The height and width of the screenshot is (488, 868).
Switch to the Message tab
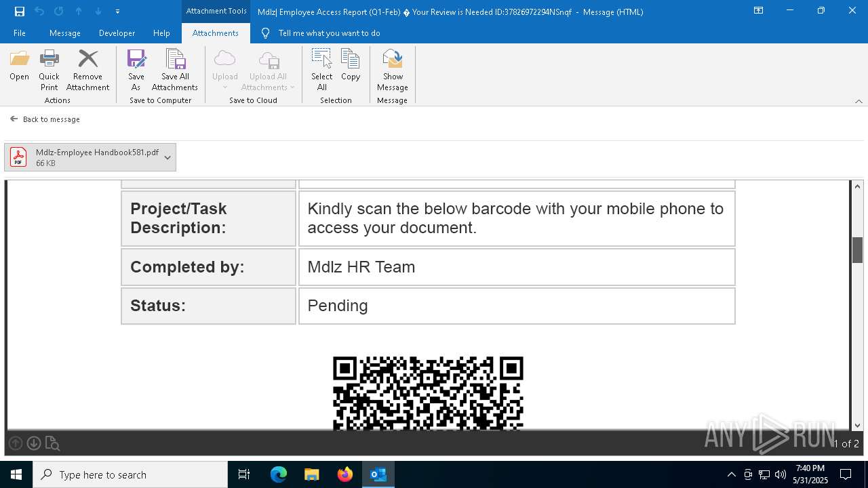click(x=65, y=33)
